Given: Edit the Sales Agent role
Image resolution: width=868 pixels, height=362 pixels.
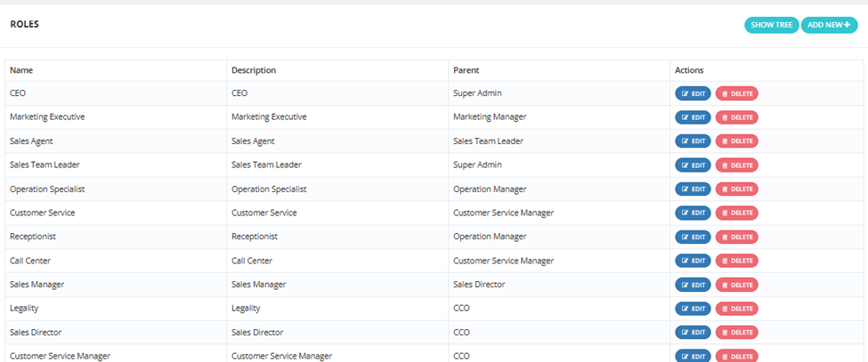Looking at the screenshot, I should 693,141.
